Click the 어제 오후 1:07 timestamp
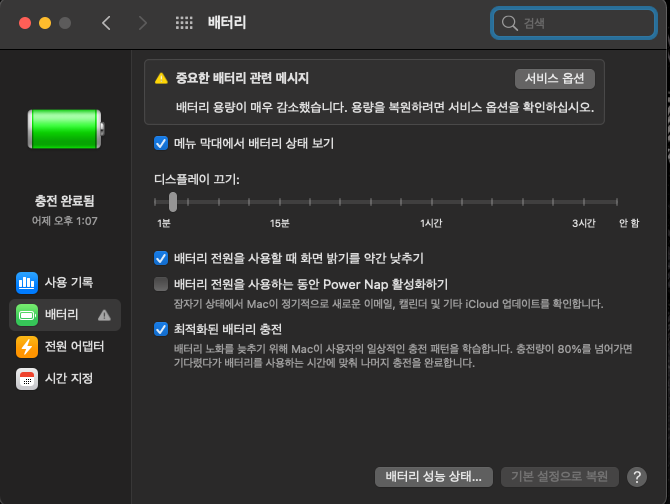The height and width of the screenshot is (504, 670). (65, 221)
